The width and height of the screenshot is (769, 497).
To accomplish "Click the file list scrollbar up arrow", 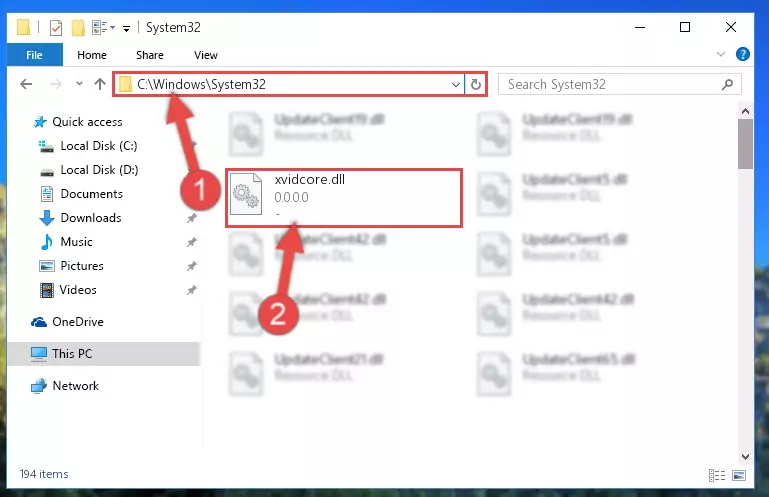I will pyautogui.click(x=745, y=111).
